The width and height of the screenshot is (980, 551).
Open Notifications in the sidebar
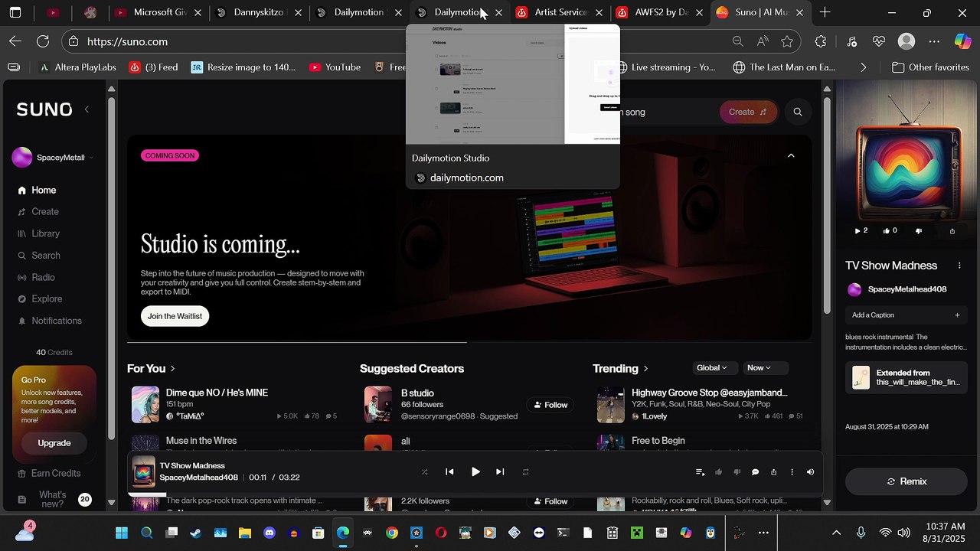[x=50, y=321]
